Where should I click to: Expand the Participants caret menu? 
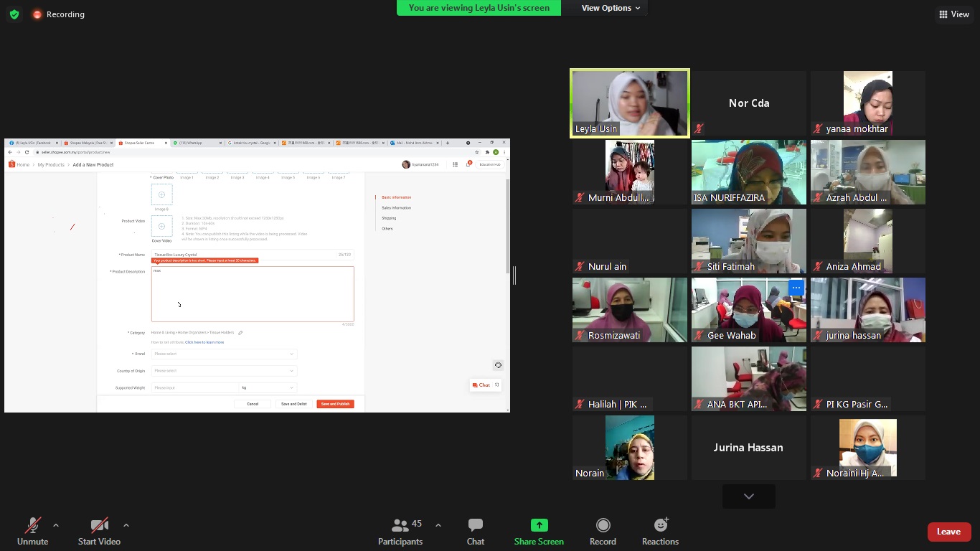click(438, 525)
